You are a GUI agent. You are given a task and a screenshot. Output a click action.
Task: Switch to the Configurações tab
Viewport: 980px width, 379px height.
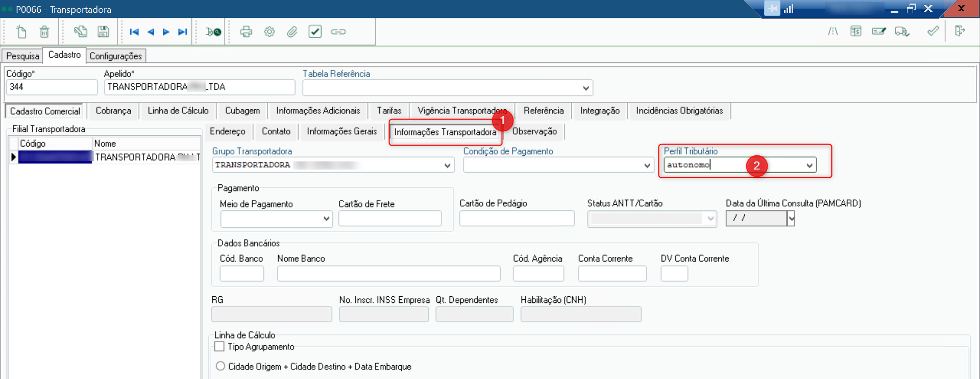point(116,56)
